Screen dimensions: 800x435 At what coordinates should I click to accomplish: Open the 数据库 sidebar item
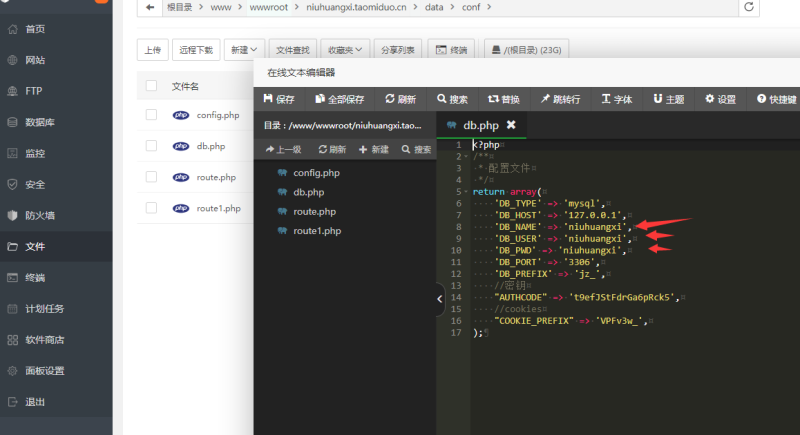[56, 122]
